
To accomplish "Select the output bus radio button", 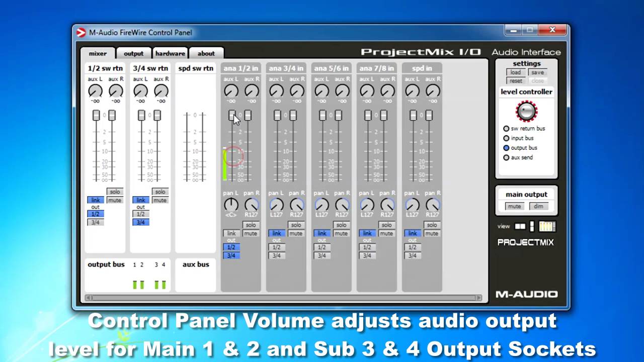I will [507, 148].
